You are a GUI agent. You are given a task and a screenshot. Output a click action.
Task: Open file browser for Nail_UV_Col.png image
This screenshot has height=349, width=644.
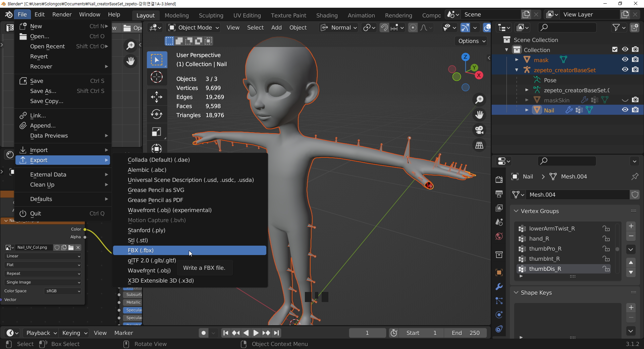[71, 248]
